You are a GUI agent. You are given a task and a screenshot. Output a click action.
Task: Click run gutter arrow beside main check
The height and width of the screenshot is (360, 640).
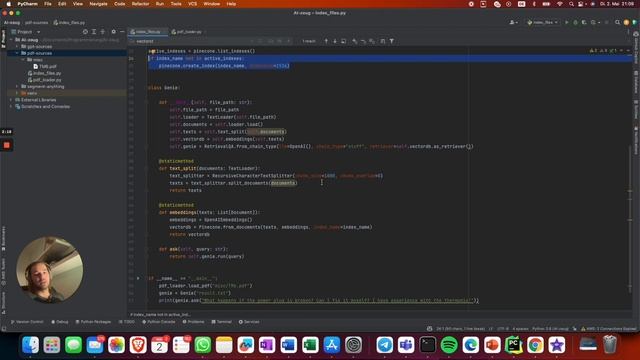point(138,278)
